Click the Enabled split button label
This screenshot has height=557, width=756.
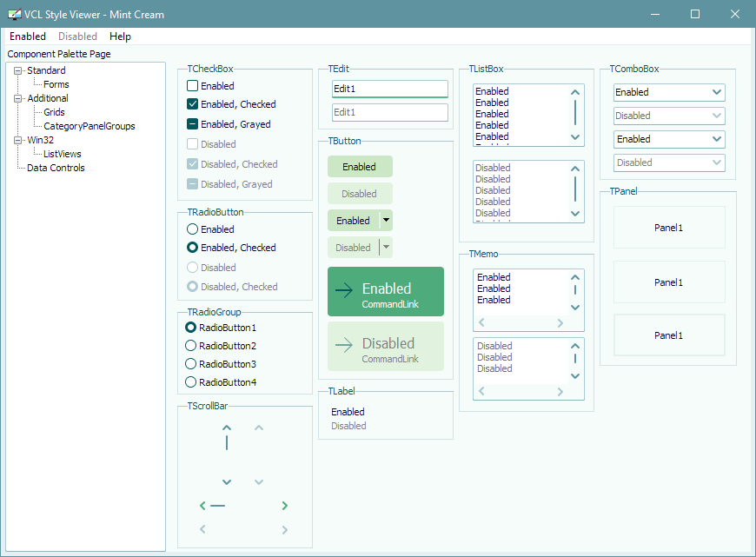pos(354,221)
